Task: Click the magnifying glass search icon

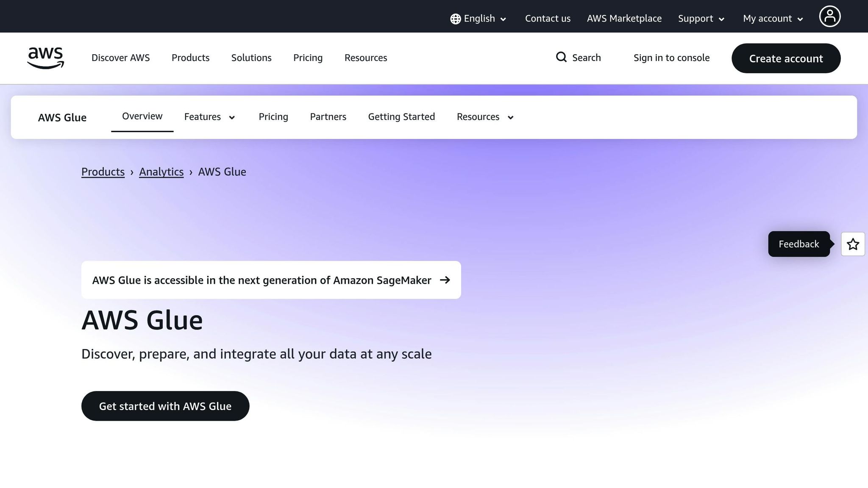Action: (561, 57)
